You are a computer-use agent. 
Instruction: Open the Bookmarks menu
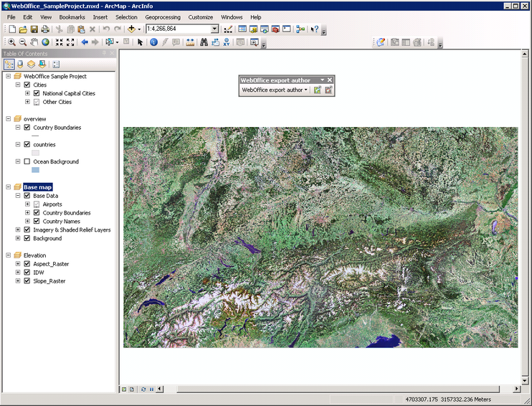(72, 16)
